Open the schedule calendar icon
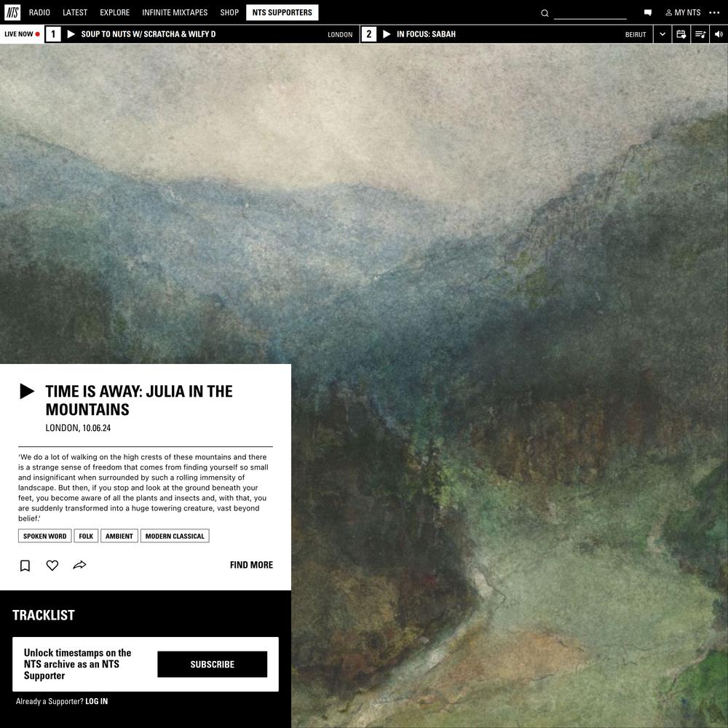 tap(681, 34)
